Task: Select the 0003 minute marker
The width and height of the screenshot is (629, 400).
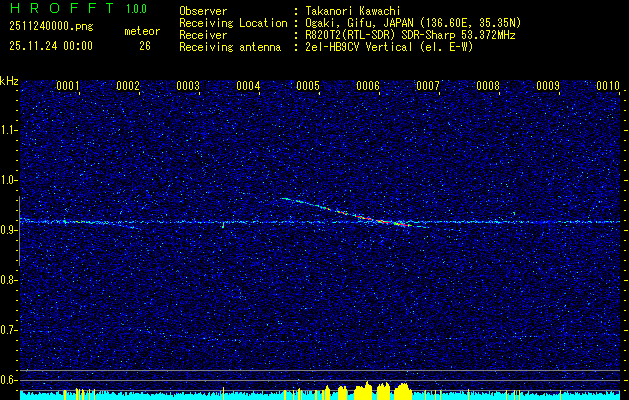Action: tap(188, 86)
